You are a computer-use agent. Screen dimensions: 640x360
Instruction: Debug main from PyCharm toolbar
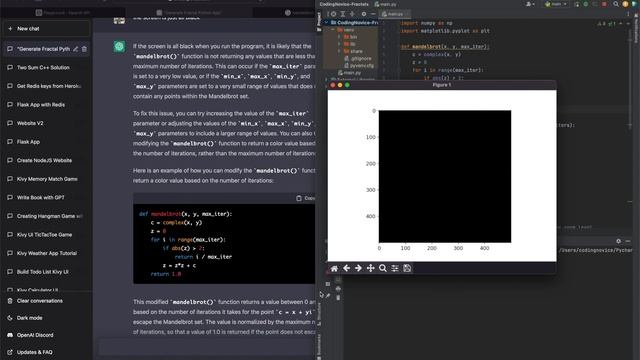586,4
